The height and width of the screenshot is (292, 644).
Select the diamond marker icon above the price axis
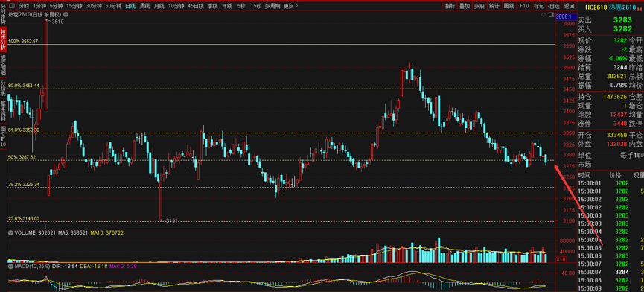(x=543, y=15)
